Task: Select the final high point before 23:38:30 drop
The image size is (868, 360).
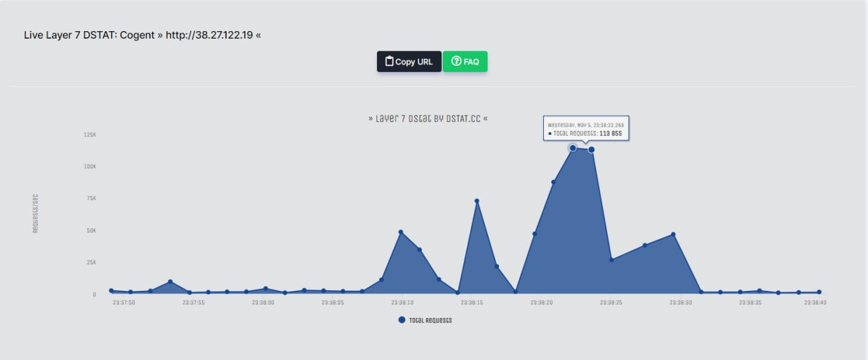Action: click(x=673, y=235)
